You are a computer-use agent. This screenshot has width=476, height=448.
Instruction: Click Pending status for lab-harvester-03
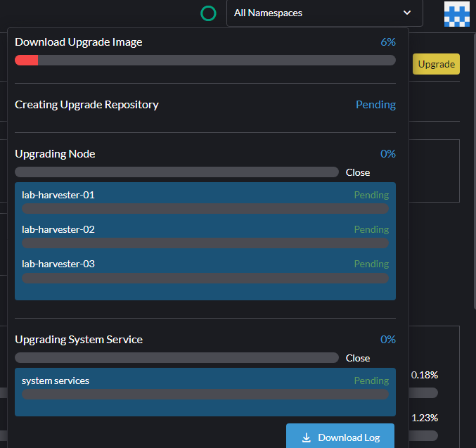click(x=371, y=264)
